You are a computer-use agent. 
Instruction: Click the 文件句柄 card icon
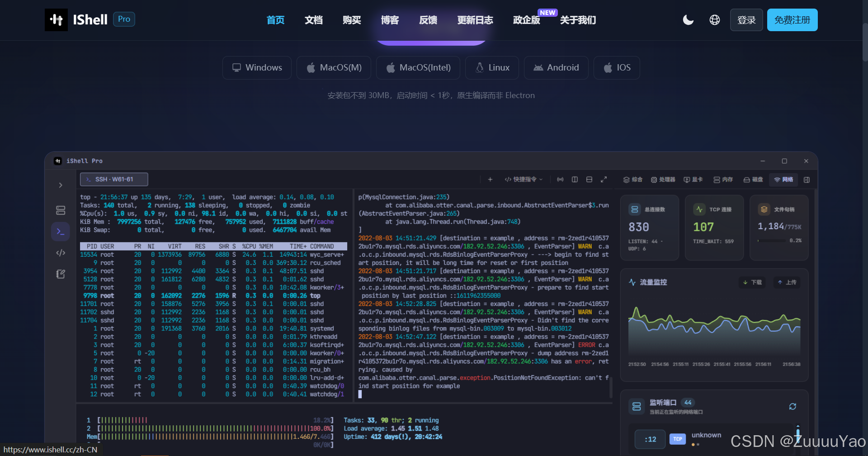(x=764, y=209)
